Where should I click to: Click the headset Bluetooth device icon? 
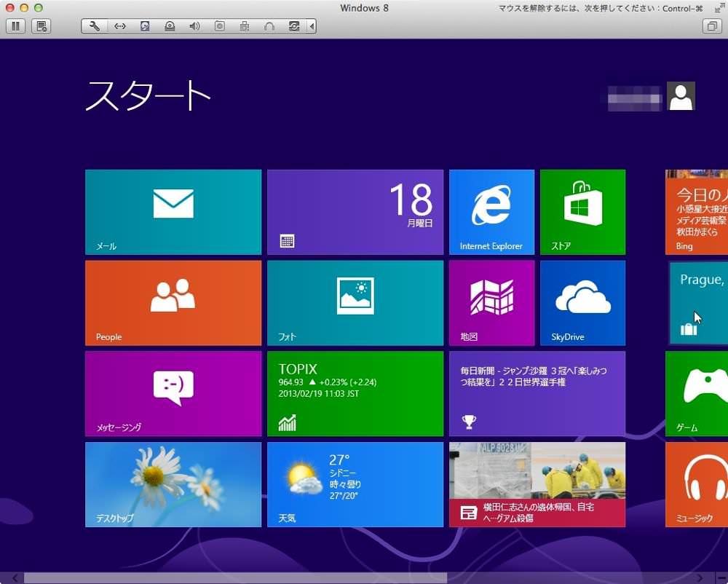coord(269,26)
